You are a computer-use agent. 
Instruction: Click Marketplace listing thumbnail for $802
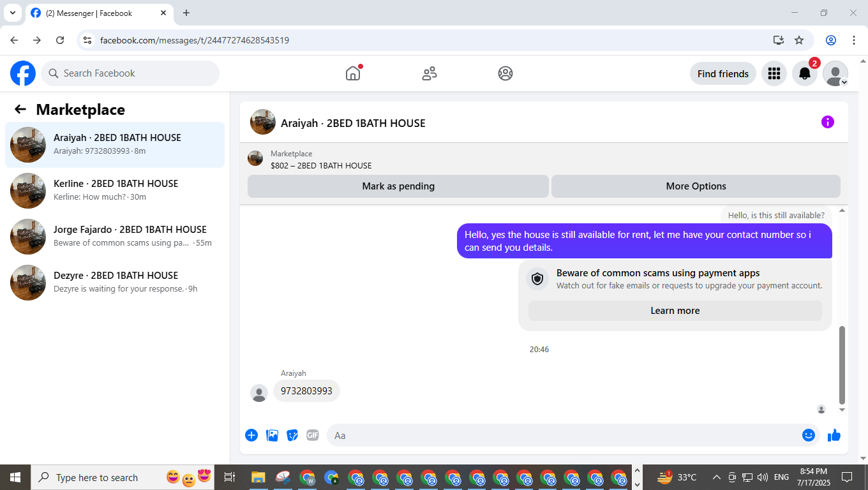(255, 158)
